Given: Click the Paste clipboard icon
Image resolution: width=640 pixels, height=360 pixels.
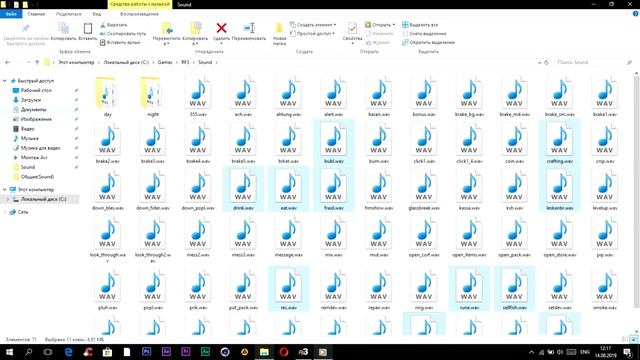Looking at the screenshot, I should point(87,28).
